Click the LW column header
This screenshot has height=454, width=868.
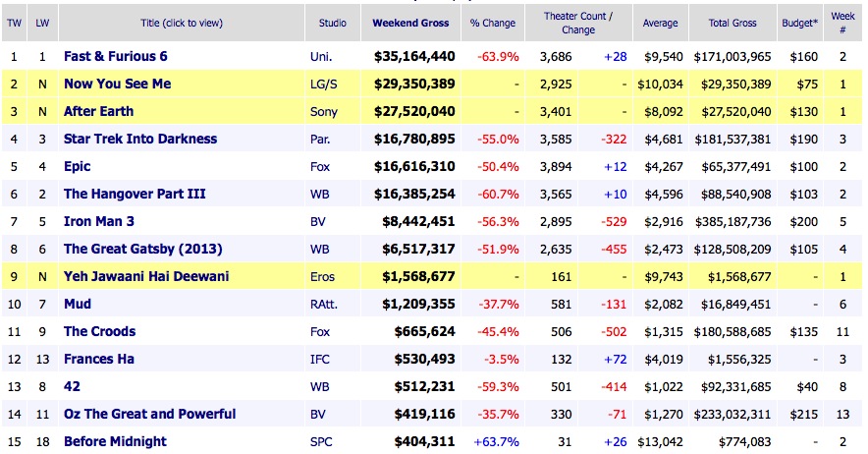[42, 24]
